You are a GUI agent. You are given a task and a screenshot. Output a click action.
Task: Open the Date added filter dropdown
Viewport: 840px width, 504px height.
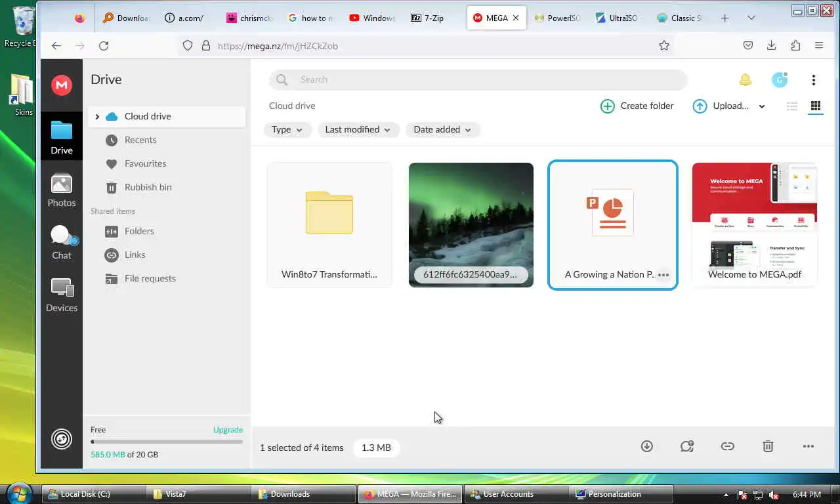point(443,129)
